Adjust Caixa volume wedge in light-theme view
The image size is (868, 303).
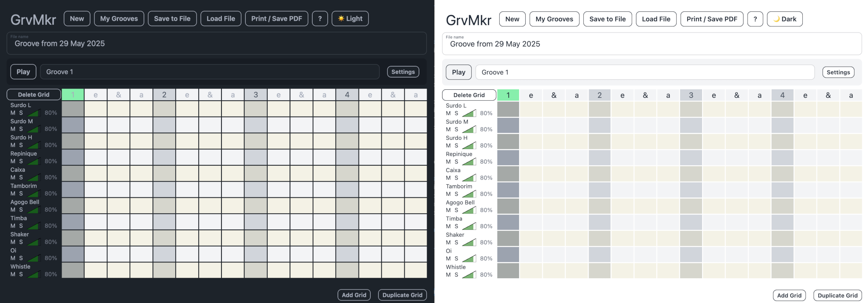tap(469, 178)
